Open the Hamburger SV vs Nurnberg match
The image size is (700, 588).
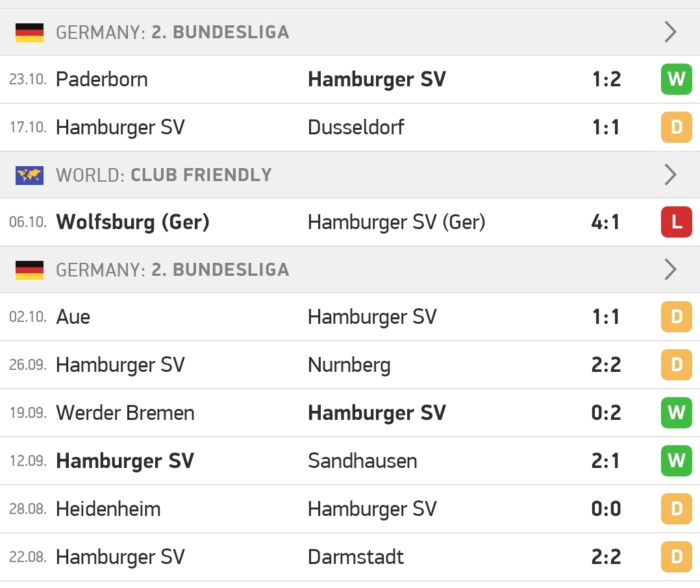(x=350, y=365)
